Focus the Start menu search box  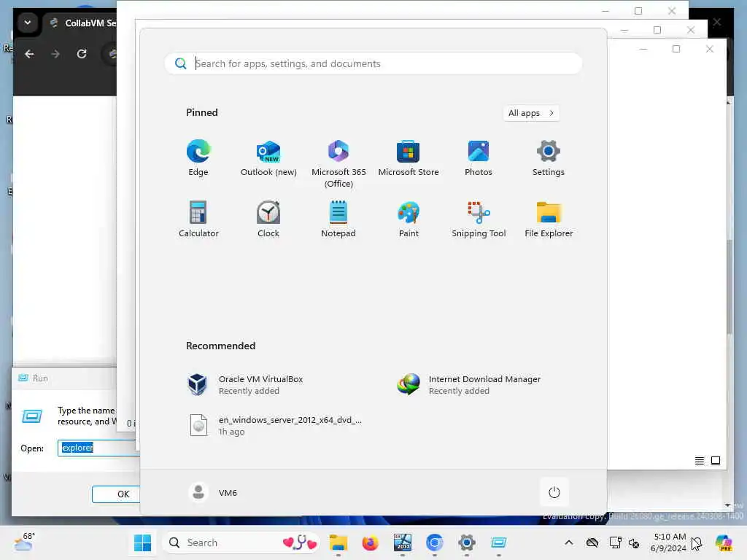(373, 63)
